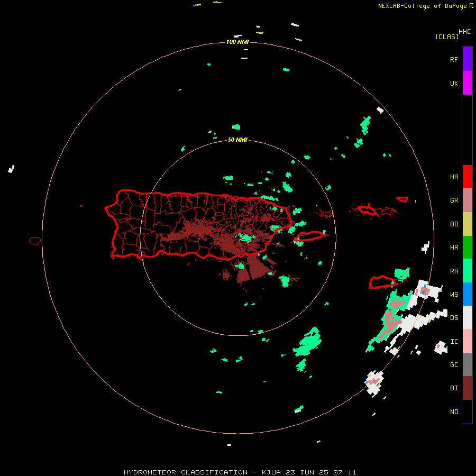The height and width of the screenshot is (476, 476).
Task: Click the HR legend label
Action: 454,248
